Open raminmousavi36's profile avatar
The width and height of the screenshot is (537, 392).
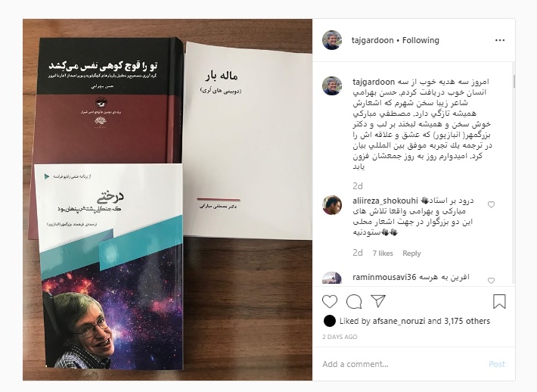[332, 278]
